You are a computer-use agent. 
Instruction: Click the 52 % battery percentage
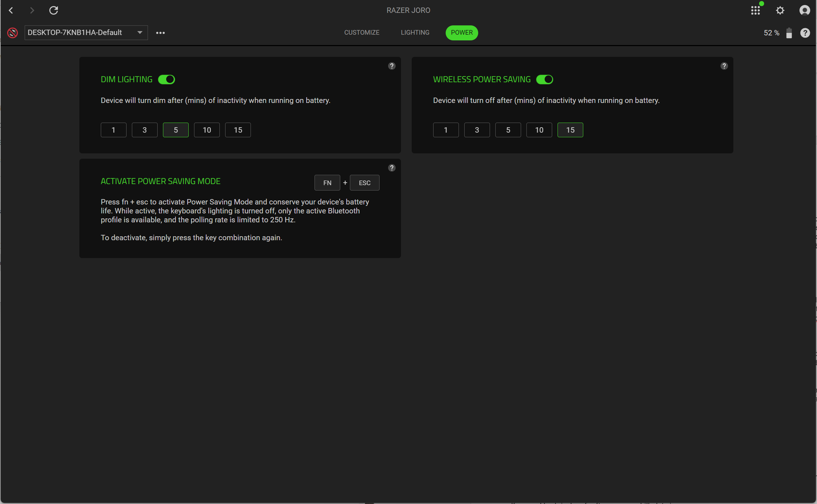(x=772, y=33)
